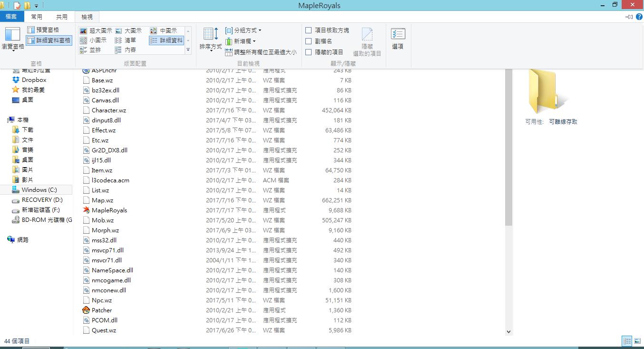Viewport: 644px width, 349px height.
Task: Select the Gr2D_DX8.dll file icon
Action: (x=86, y=150)
